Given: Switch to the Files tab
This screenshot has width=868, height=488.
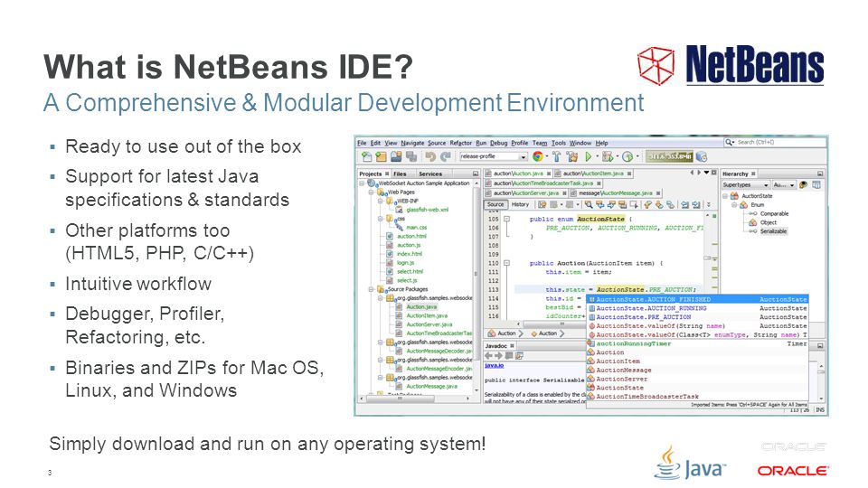Looking at the screenshot, I should point(400,174).
